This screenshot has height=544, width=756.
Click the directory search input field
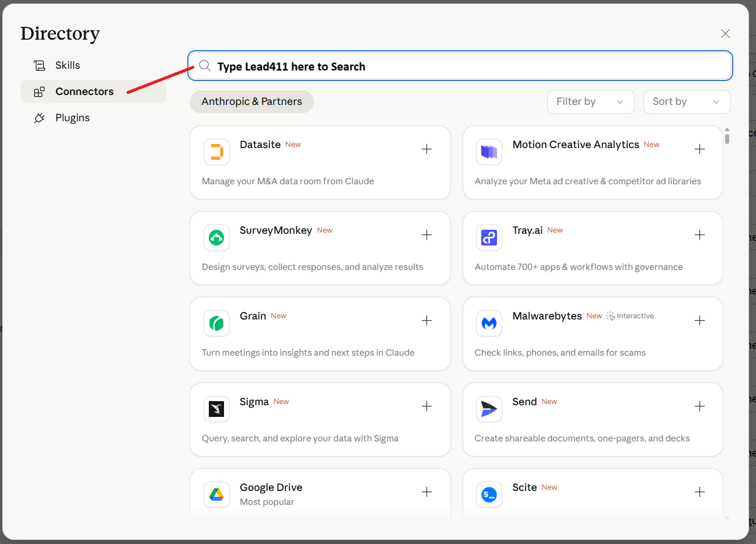460,66
